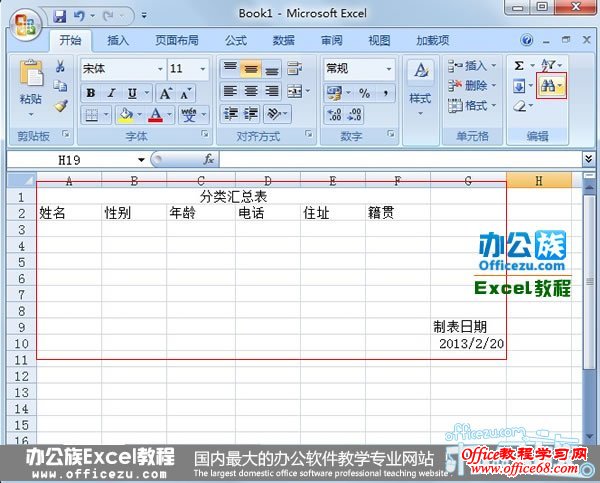Toggle Bold formatting
This screenshot has height=483, width=600.
click(x=91, y=93)
